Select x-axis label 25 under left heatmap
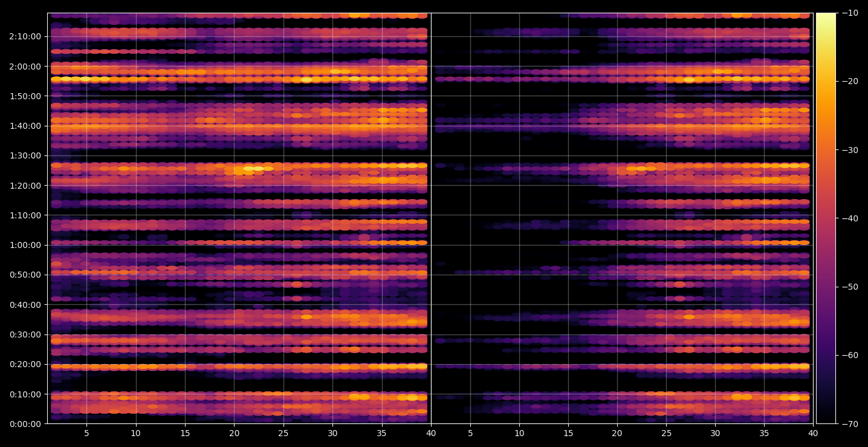The width and height of the screenshot is (868, 447). click(x=283, y=433)
